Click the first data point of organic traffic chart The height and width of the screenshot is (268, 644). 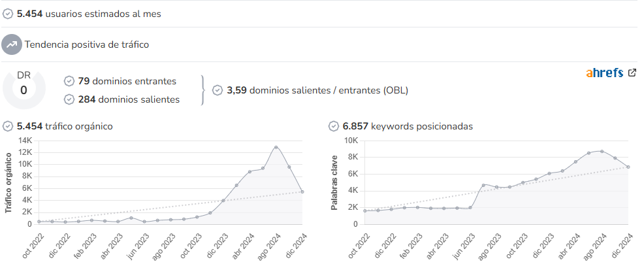(39, 222)
